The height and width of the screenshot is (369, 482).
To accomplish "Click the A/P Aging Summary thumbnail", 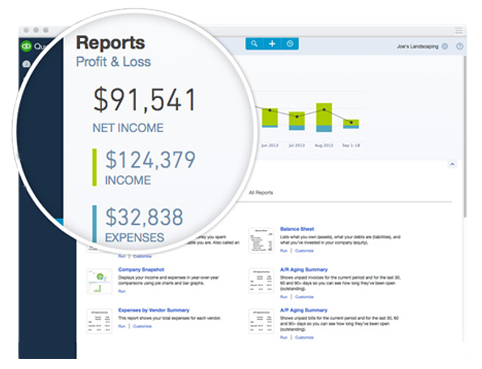I will [x=261, y=321].
